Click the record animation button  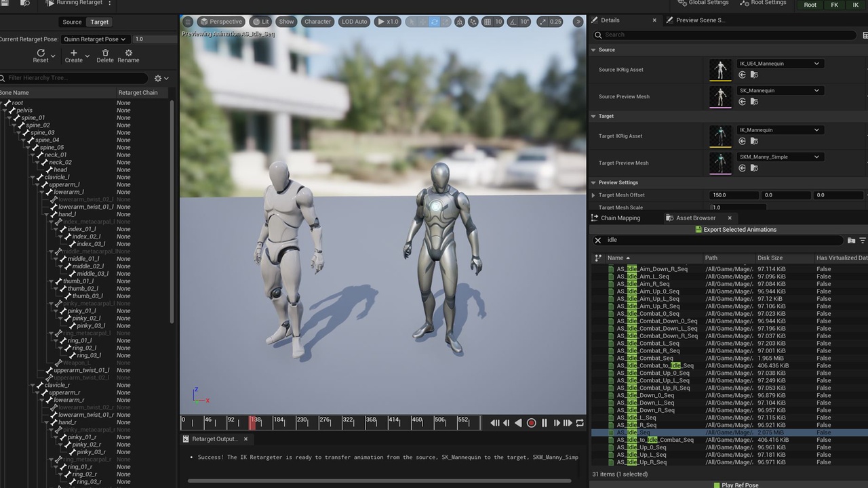pos(531,423)
